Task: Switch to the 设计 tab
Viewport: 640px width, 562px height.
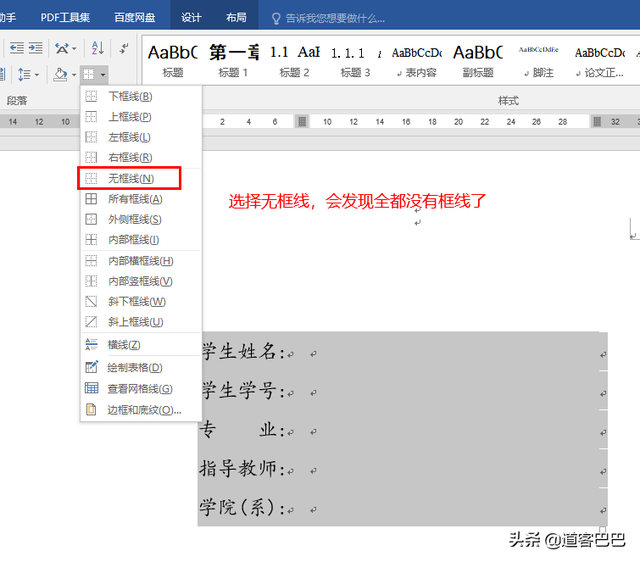Action: 191,18
